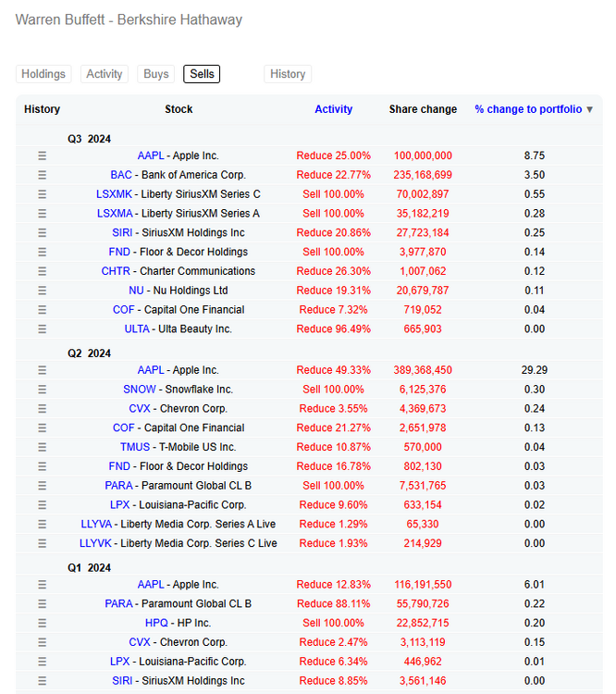Open history icon for BAC row
The width and height of the screenshot is (616, 694).
click(x=42, y=175)
